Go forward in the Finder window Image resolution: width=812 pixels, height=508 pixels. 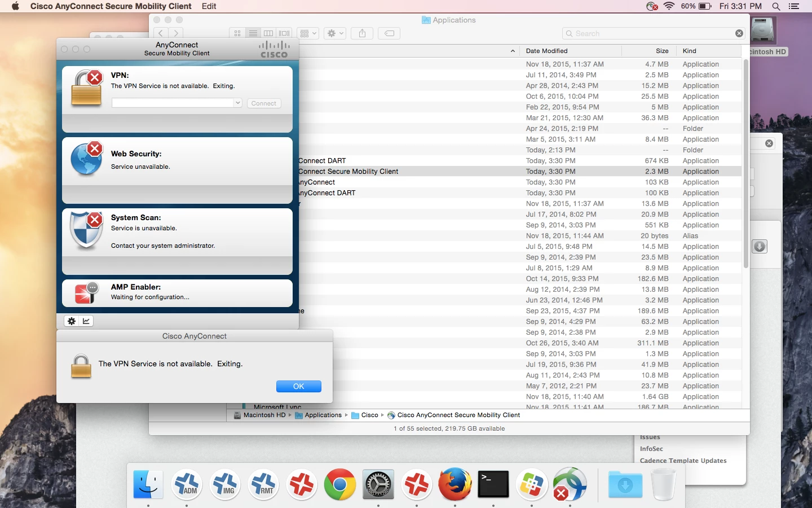(176, 33)
